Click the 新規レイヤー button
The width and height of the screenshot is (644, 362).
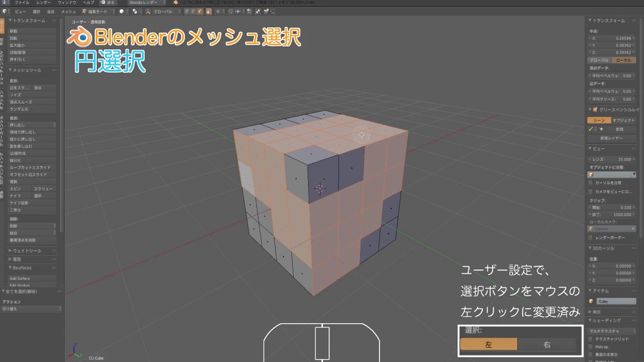coord(612,138)
